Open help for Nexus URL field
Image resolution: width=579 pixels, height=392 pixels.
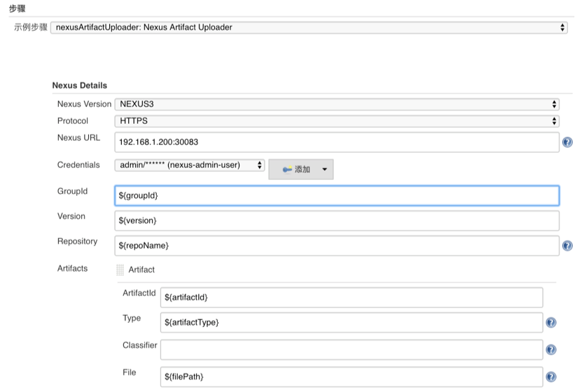point(567,142)
